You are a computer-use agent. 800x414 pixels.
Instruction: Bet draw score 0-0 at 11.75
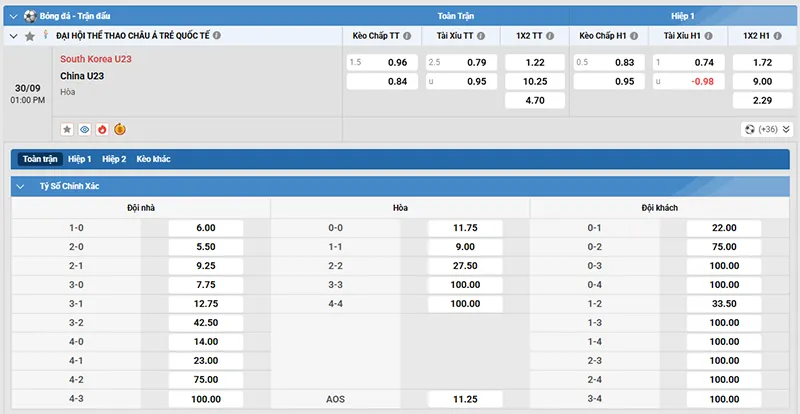click(465, 228)
